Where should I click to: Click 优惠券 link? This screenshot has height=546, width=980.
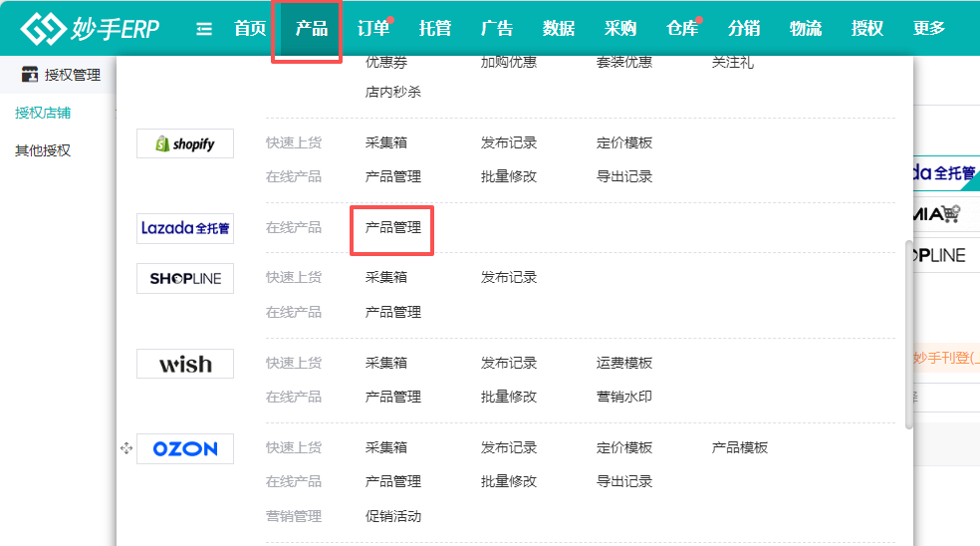coord(386,62)
